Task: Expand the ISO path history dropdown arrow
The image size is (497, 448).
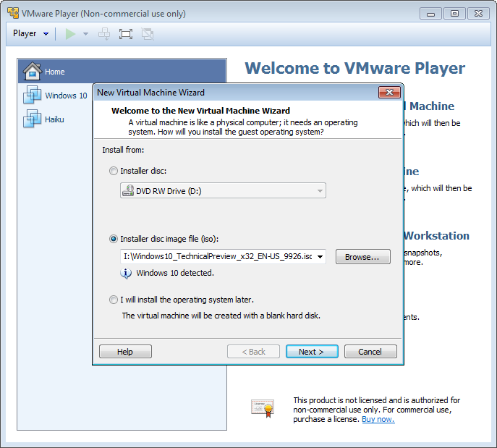Action: tap(320, 256)
